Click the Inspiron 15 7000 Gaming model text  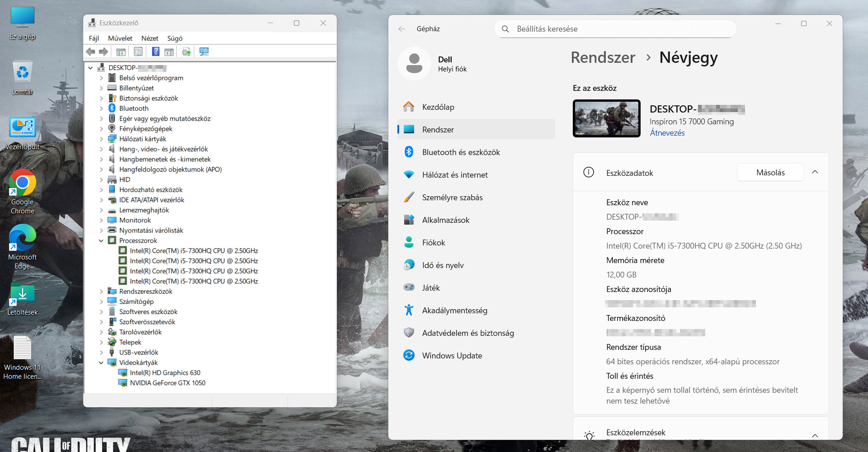[692, 122]
